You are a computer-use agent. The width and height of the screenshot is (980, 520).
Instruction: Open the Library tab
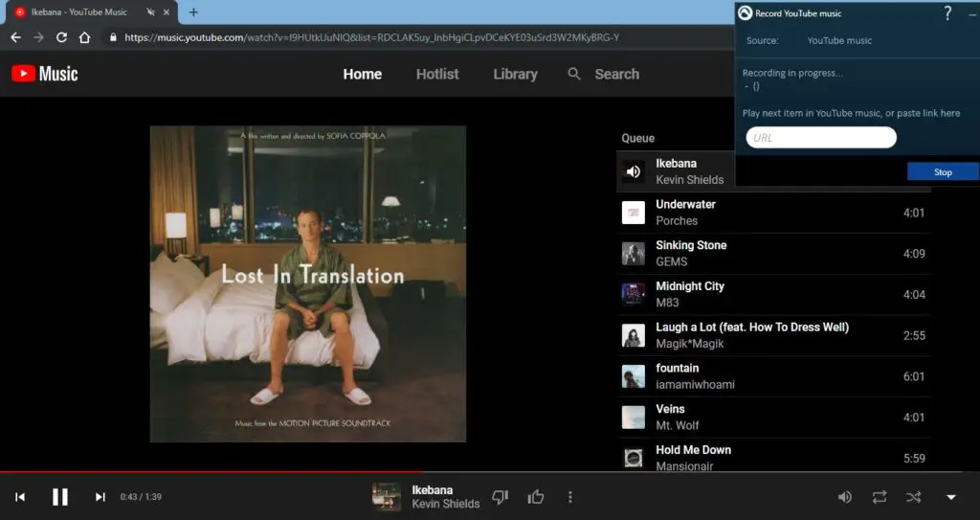516,74
